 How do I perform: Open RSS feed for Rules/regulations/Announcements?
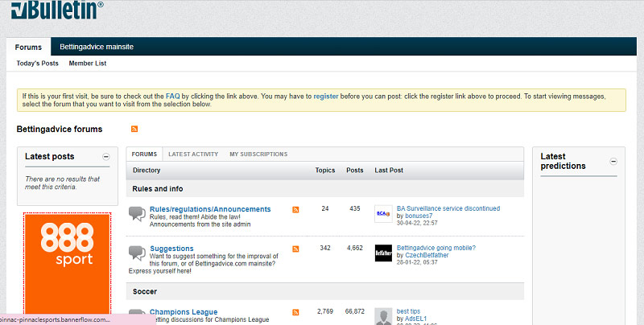(295, 210)
